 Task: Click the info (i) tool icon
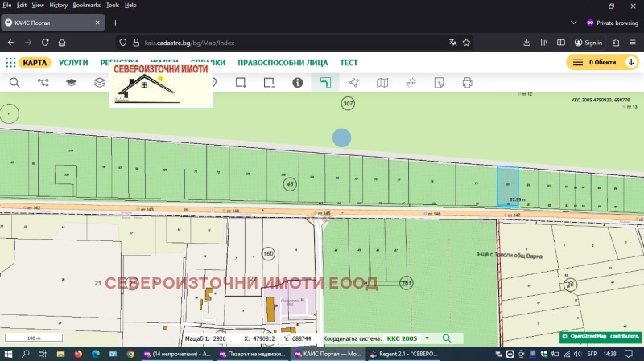297,82
